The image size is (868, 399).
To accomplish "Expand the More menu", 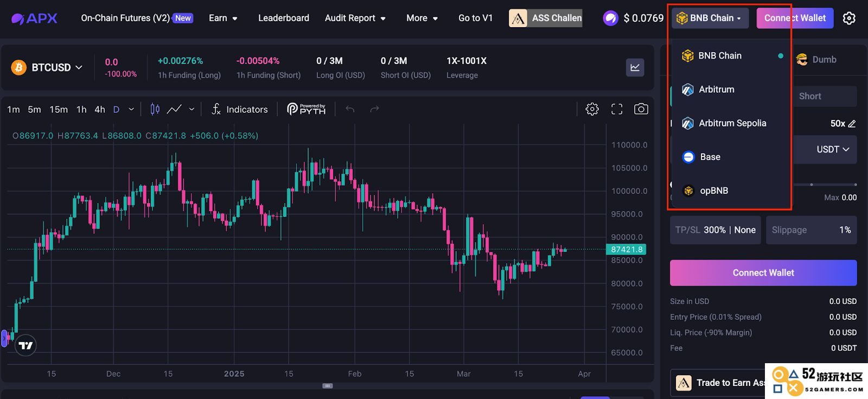I will click(x=422, y=18).
